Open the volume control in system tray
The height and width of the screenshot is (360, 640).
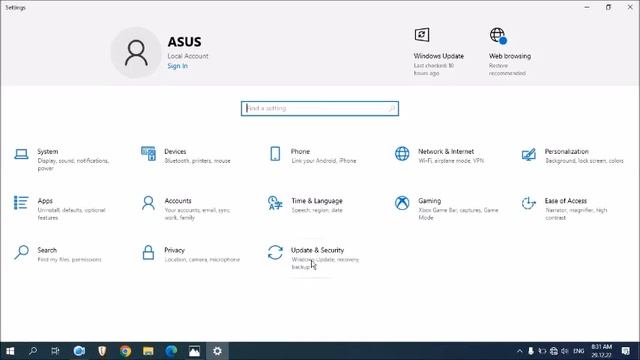[565, 351]
